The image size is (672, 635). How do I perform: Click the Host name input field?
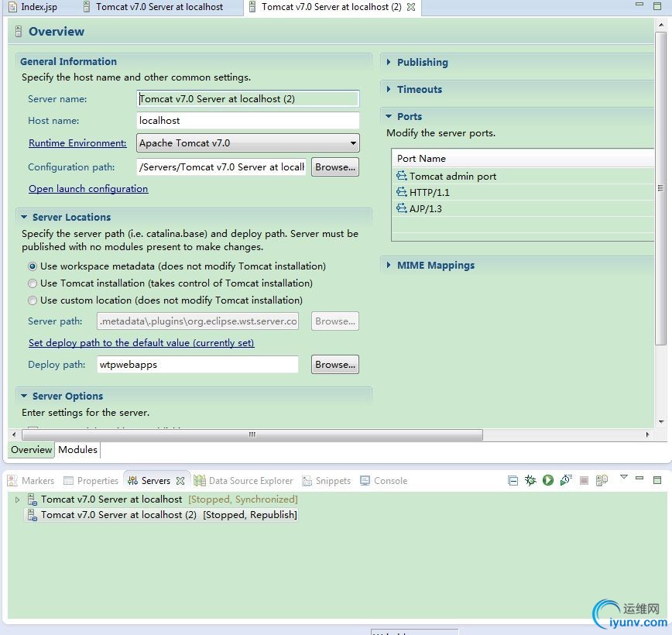tap(248, 121)
